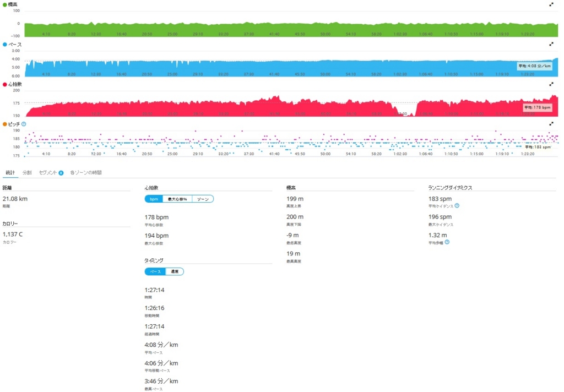Click the 平均:4:08 分/km label

pos(534,66)
